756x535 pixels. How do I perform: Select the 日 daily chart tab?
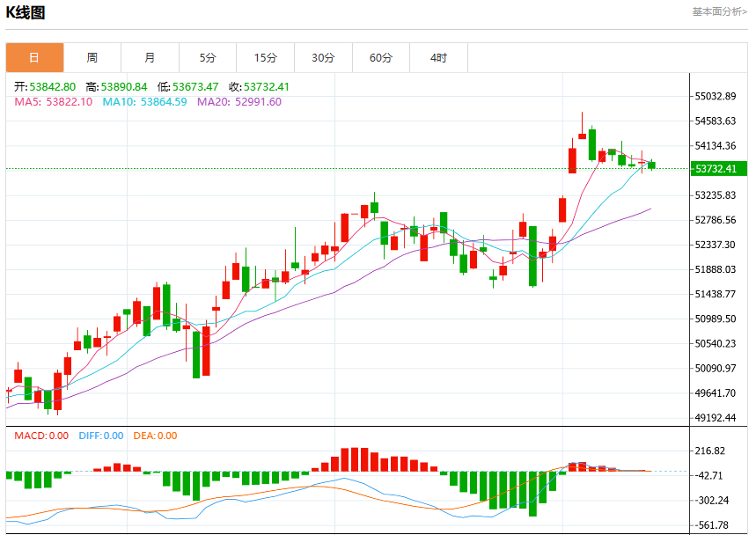pyautogui.click(x=34, y=58)
